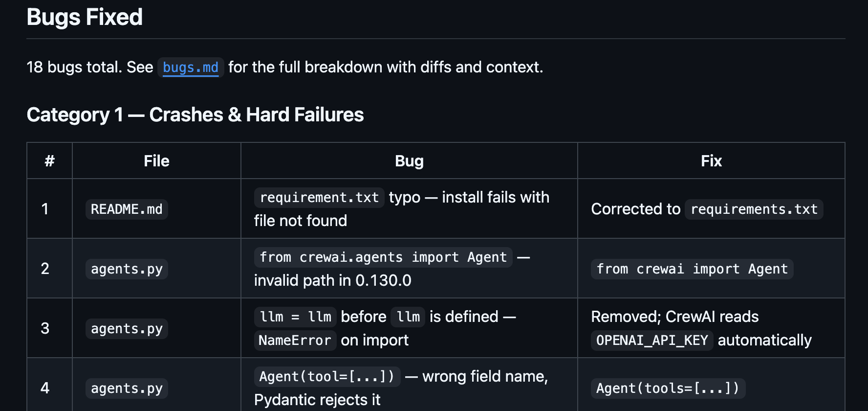Viewport: 868px width, 411px height.
Task: Click the NameError code snippet
Action: [295, 341]
